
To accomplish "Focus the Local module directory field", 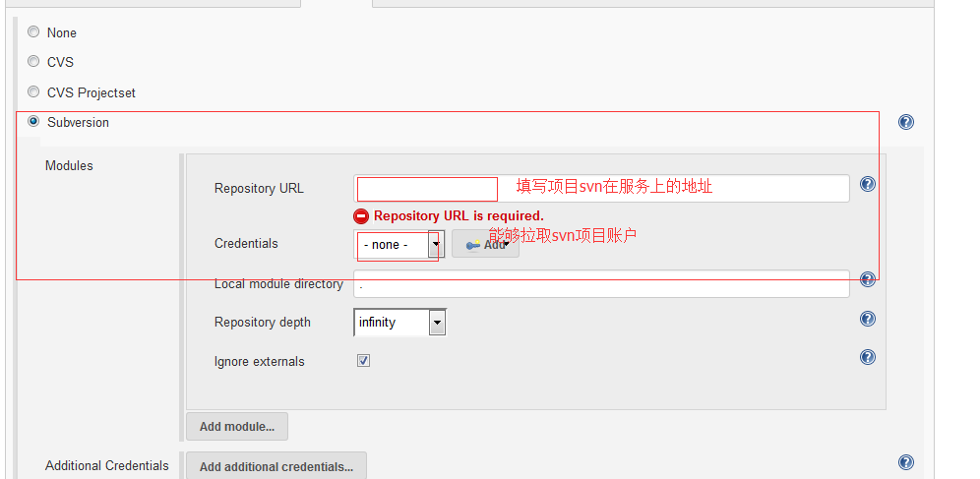I will [x=601, y=283].
